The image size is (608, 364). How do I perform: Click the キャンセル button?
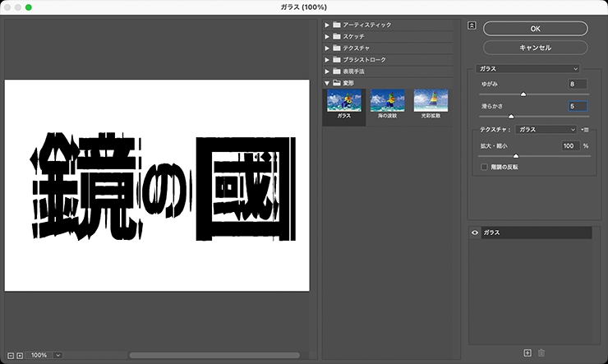point(535,47)
